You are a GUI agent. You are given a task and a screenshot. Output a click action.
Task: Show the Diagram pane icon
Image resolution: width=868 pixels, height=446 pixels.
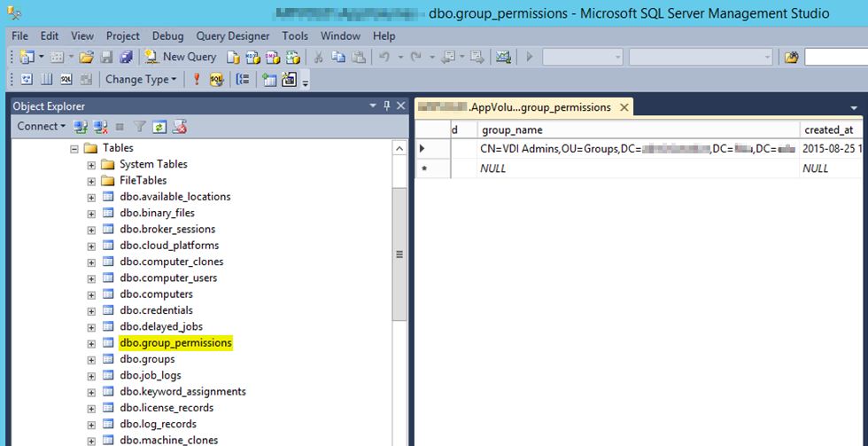[x=27, y=80]
